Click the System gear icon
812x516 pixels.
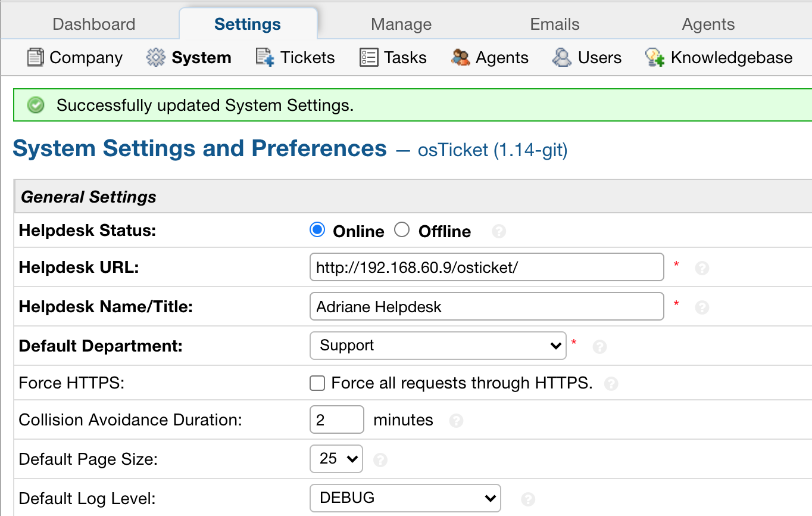tap(156, 57)
